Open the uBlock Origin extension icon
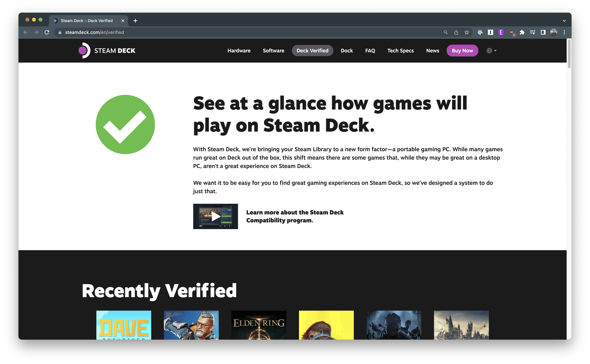This screenshot has width=590, height=364. (x=512, y=32)
